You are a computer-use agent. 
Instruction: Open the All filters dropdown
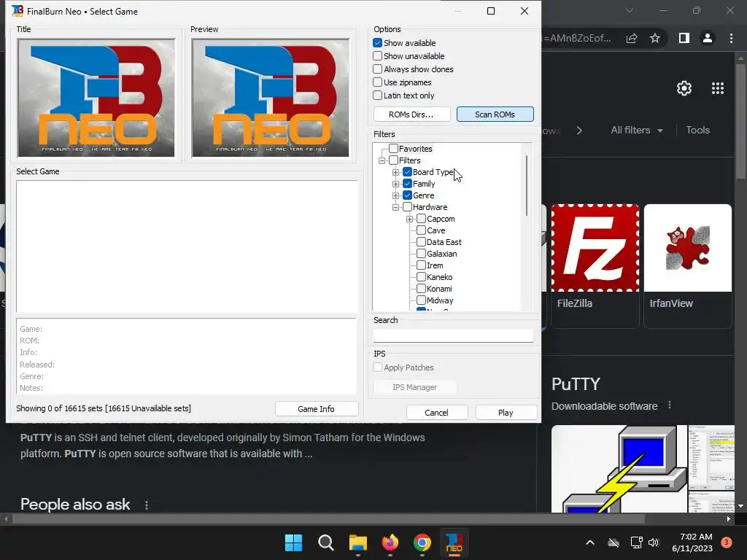[636, 130]
